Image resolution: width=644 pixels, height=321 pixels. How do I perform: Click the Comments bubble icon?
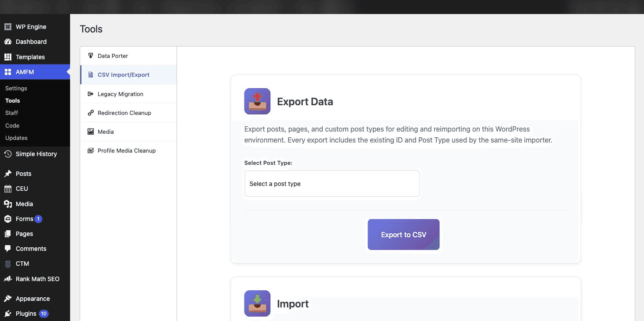(x=8, y=249)
